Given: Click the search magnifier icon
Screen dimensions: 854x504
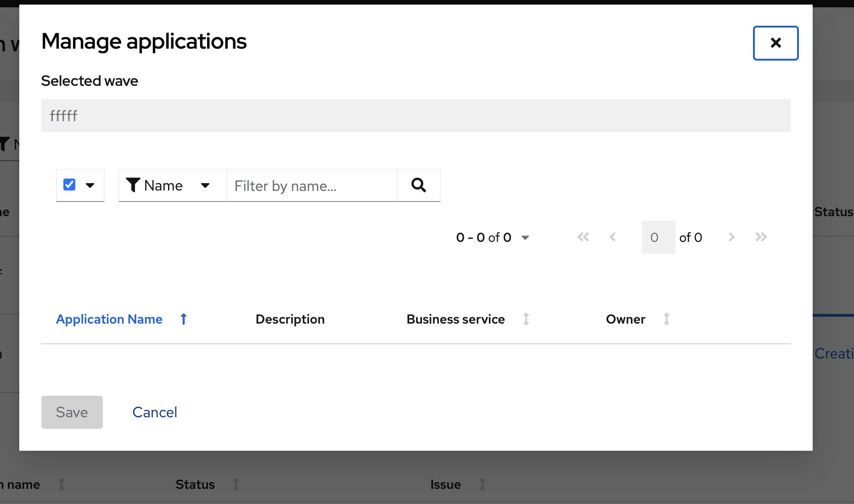Looking at the screenshot, I should click(x=418, y=185).
